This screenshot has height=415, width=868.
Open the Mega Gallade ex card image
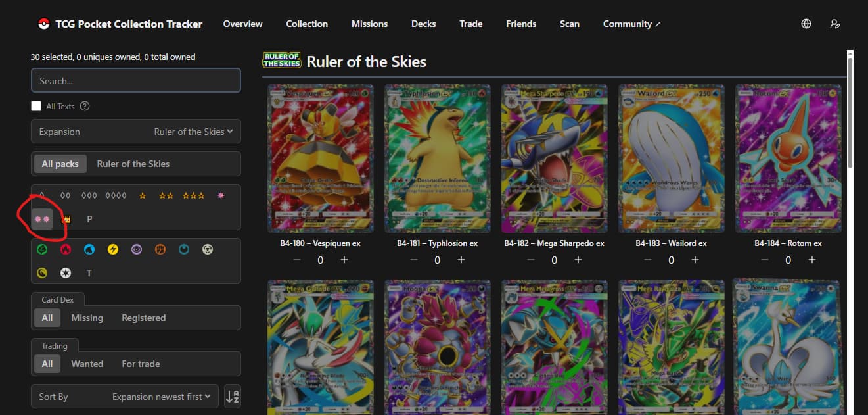click(x=321, y=347)
